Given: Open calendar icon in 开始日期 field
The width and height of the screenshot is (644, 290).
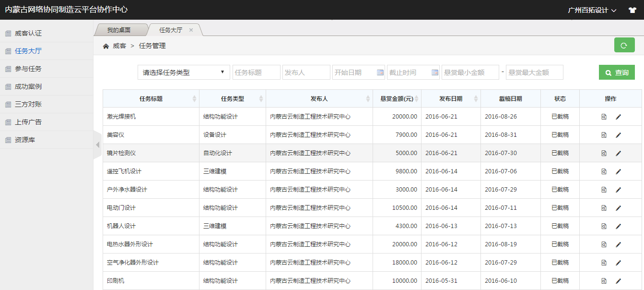Looking at the screenshot, I should pos(380,72).
